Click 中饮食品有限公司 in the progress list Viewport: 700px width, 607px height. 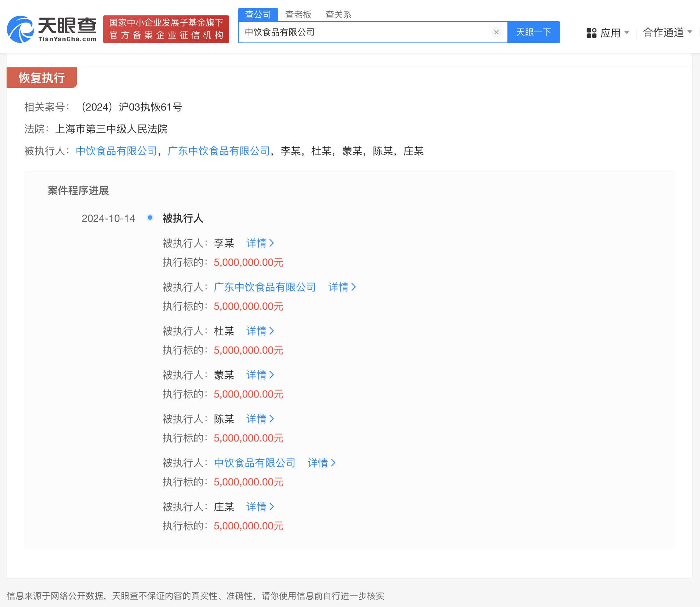pyautogui.click(x=254, y=463)
